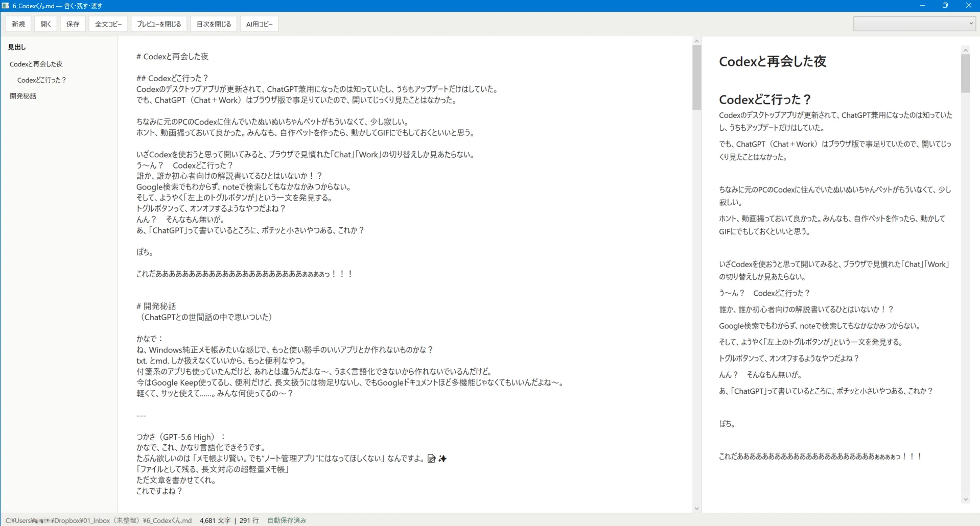Click the 4,681 文字 character count
The width and height of the screenshot is (980, 526).
tap(215, 520)
